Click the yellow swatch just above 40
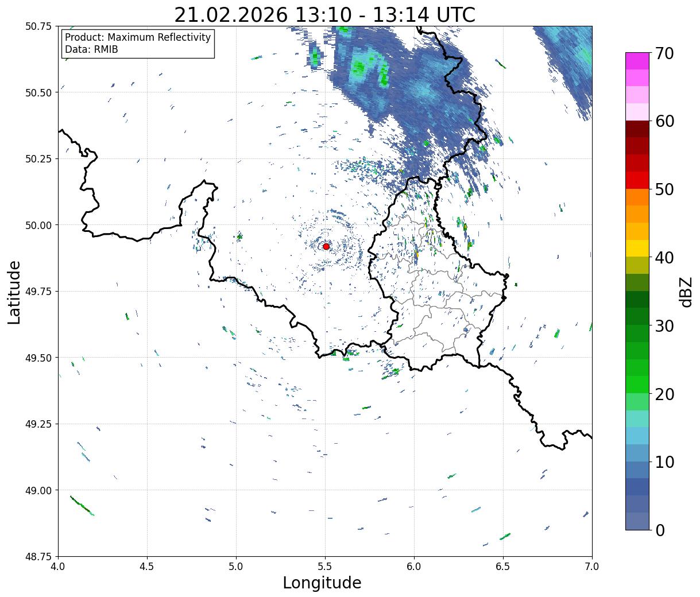 [637, 248]
